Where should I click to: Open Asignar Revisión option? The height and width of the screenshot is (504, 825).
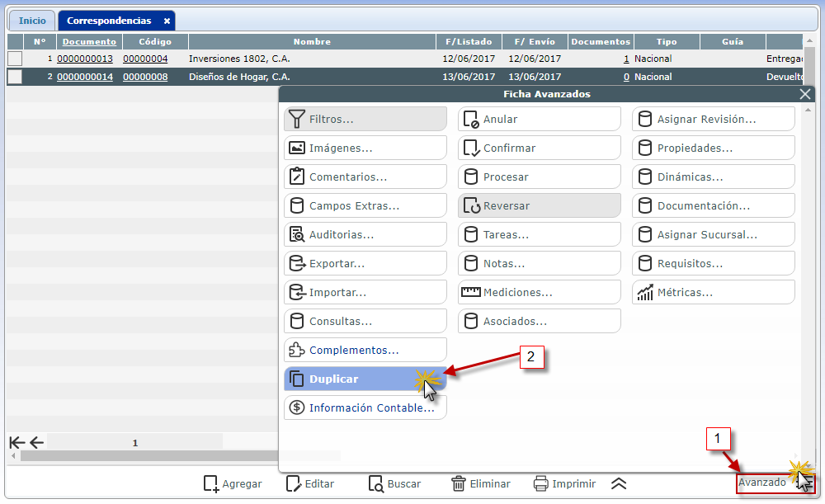714,119
